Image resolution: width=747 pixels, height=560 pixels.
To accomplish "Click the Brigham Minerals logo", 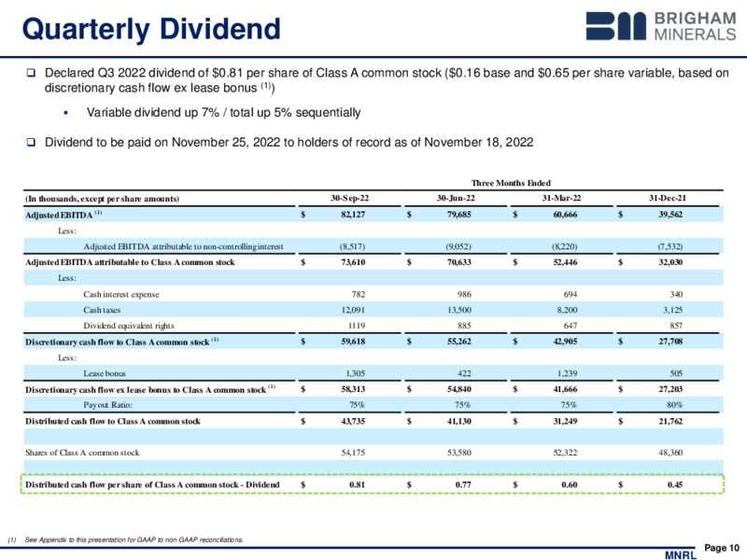I will (661, 26).
